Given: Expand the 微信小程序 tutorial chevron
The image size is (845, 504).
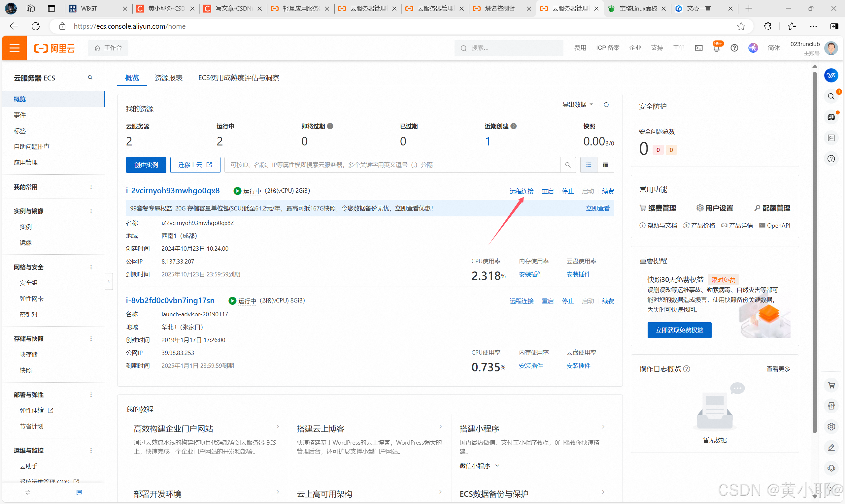Looking at the screenshot, I should coord(497,466).
